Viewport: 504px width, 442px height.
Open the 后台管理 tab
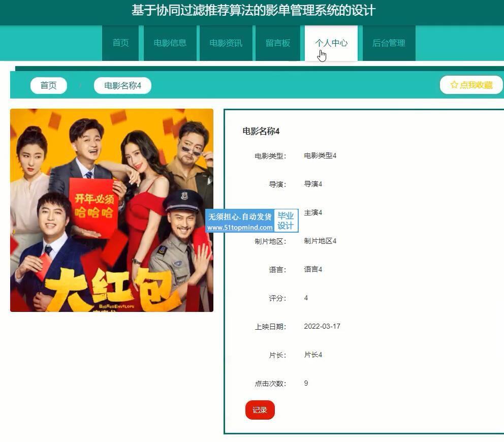tap(389, 43)
